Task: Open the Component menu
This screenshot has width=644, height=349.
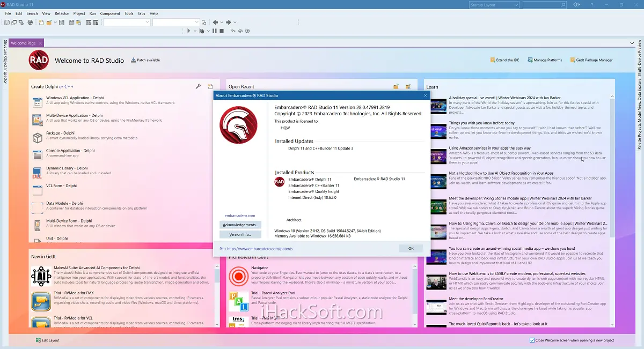Action: (110, 13)
